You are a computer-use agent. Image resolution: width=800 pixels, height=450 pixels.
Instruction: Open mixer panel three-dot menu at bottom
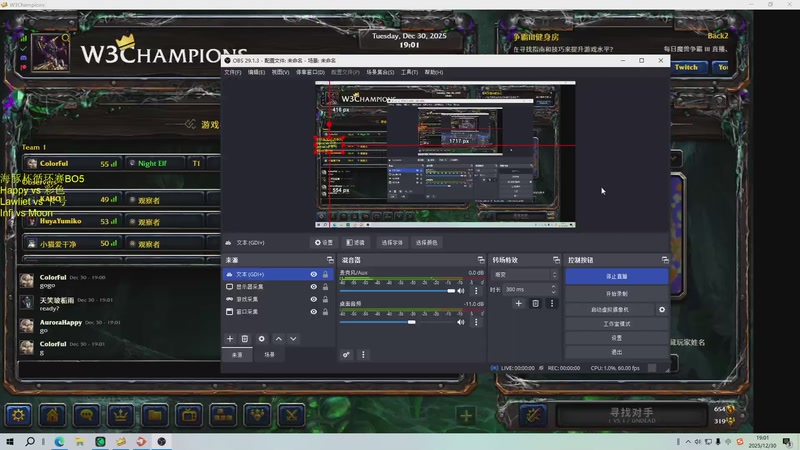tap(363, 355)
